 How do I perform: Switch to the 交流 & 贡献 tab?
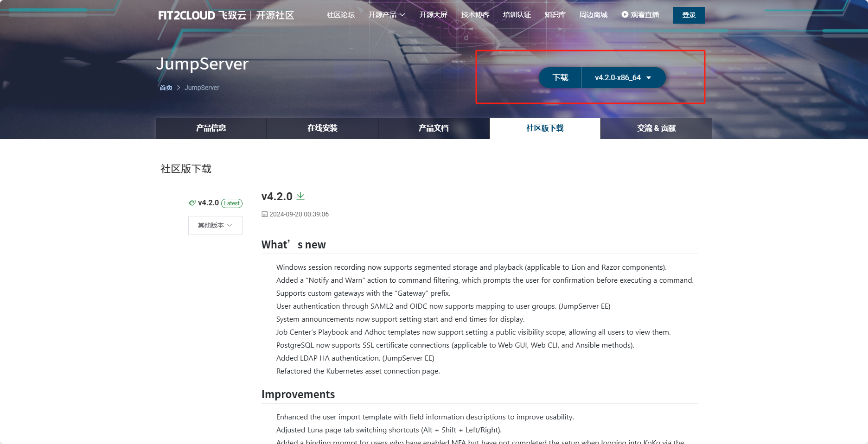tap(656, 128)
